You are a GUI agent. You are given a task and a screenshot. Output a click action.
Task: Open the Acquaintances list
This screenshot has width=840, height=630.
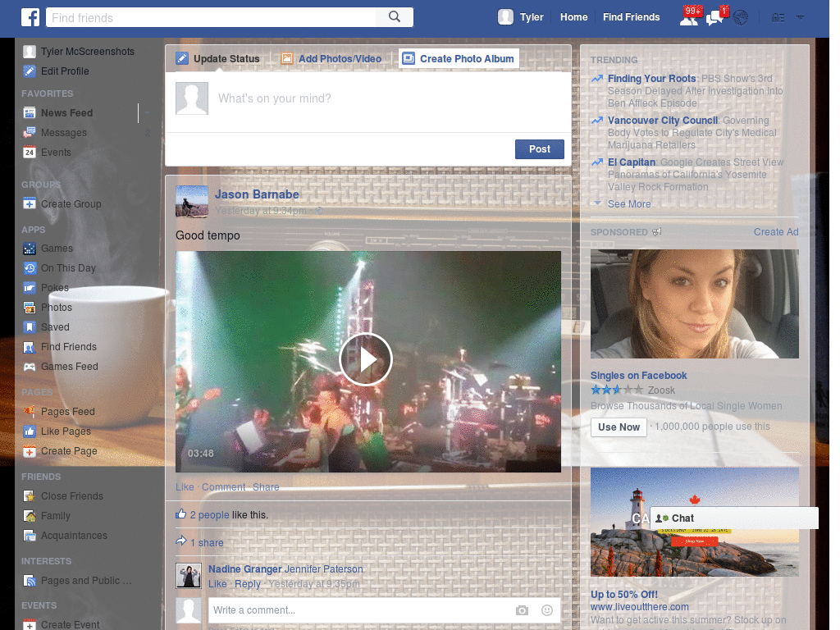65,536
